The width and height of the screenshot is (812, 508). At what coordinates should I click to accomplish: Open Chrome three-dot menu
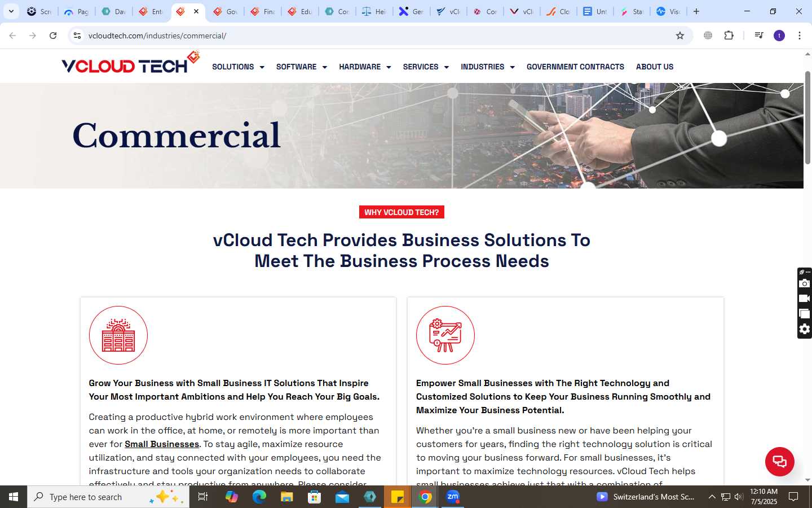pyautogui.click(x=799, y=36)
